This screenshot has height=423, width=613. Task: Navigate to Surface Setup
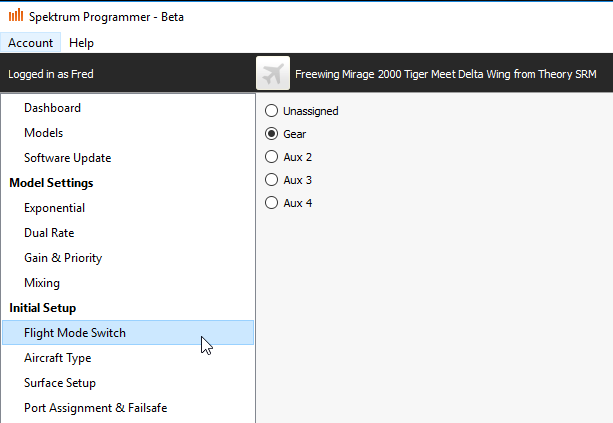coord(60,383)
